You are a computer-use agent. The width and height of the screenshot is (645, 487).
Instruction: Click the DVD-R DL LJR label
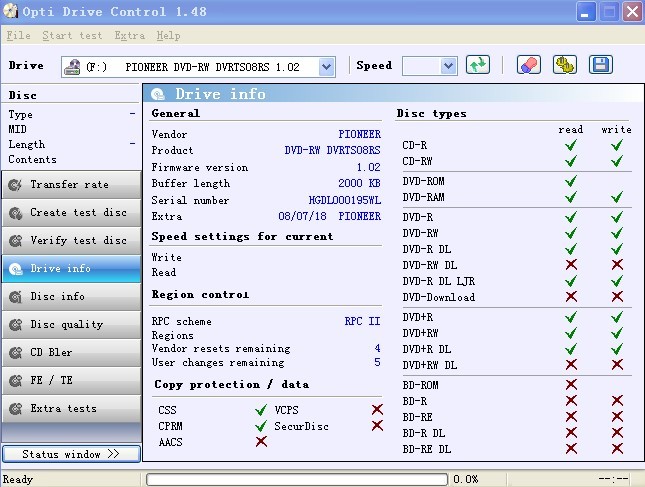coord(439,281)
